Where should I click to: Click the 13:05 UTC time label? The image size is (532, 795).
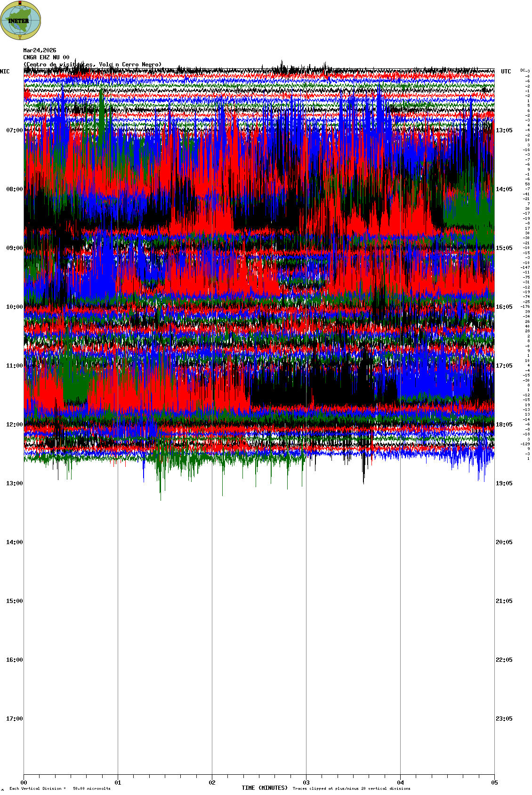click(x=504, y=130)
